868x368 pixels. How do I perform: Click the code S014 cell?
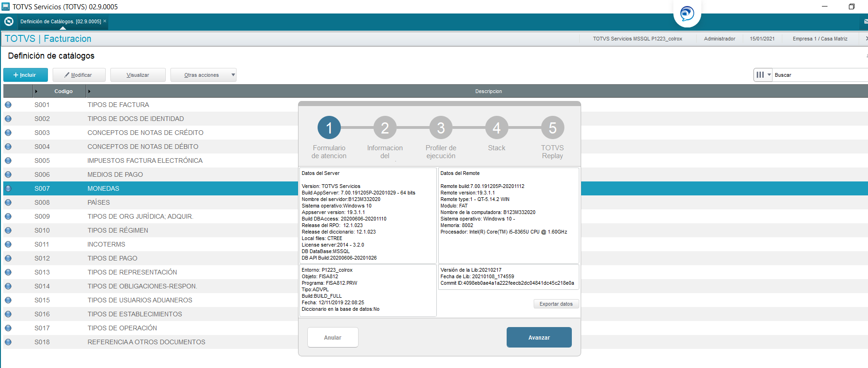(x=42, y=286)
